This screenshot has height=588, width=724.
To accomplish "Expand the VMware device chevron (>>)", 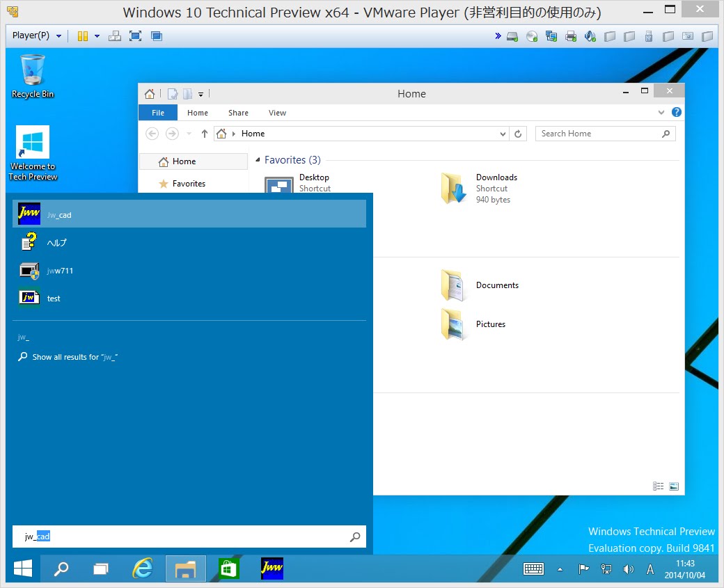I will pos(498,36).
